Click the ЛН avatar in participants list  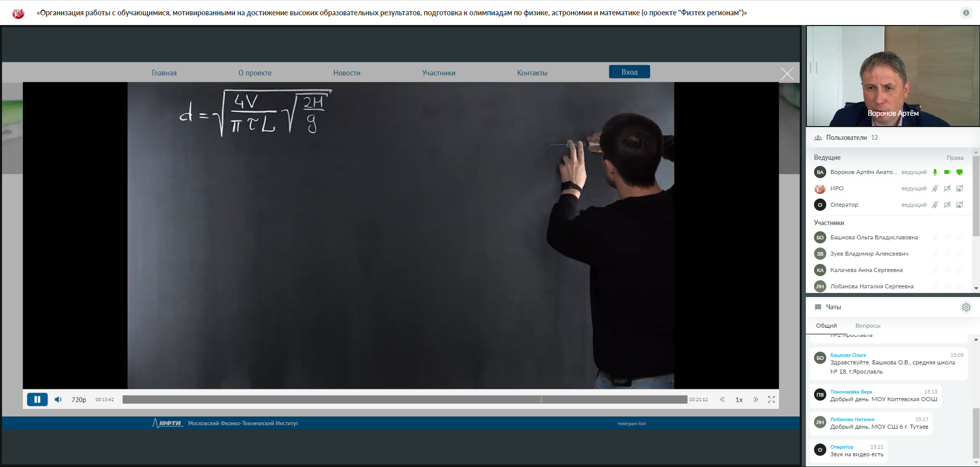(820, 286)
